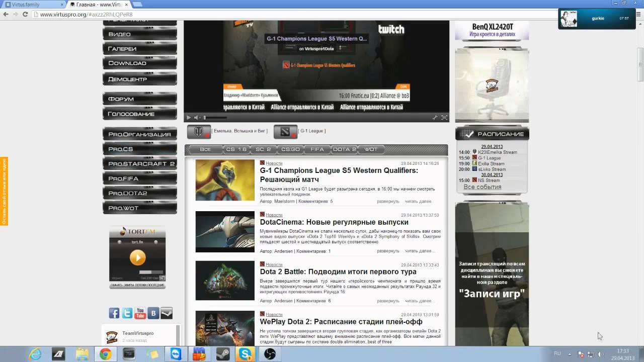Click the orange feedback side tab

4,191
